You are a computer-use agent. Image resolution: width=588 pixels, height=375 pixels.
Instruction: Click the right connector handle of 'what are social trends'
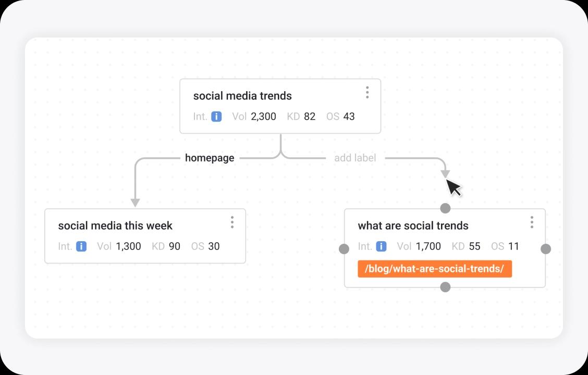tap(546, 249)
